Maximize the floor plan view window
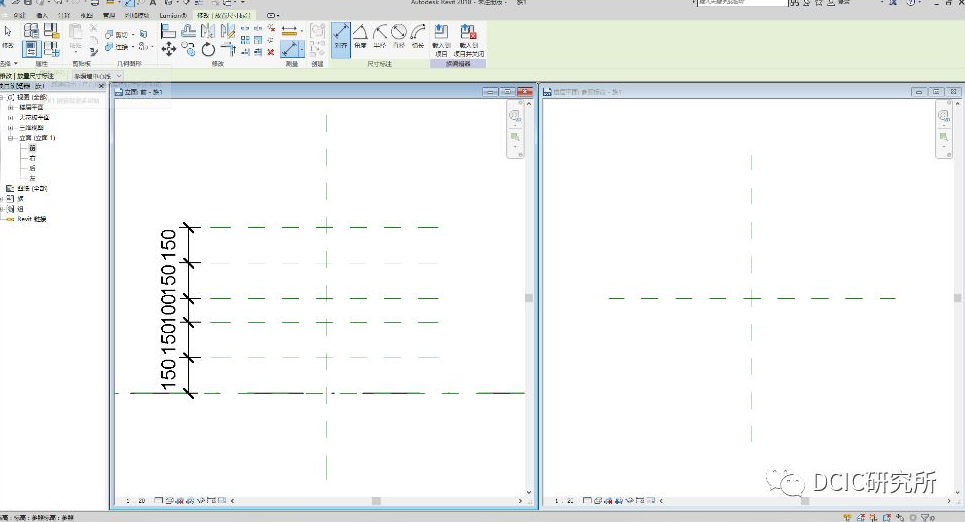 936,92
